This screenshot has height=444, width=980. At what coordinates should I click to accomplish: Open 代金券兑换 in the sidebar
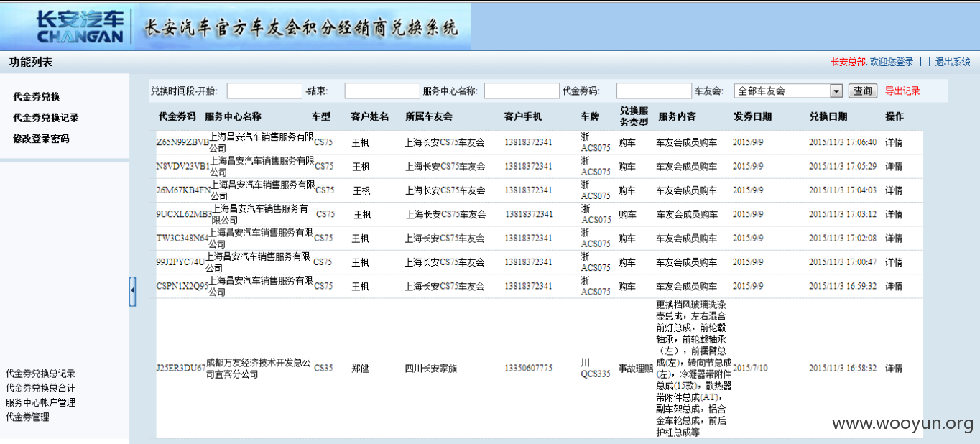point(37,97)
